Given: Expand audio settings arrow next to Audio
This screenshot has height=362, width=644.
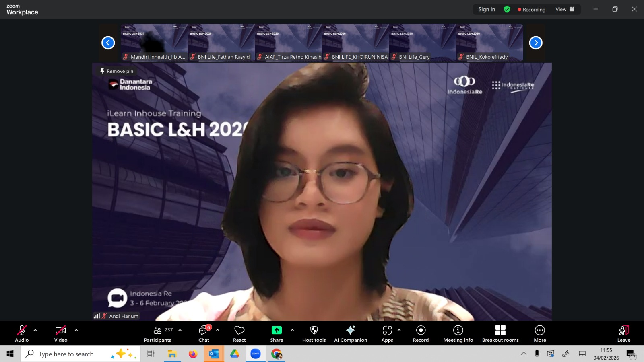Looking at the screenshot, I should 35,330.
